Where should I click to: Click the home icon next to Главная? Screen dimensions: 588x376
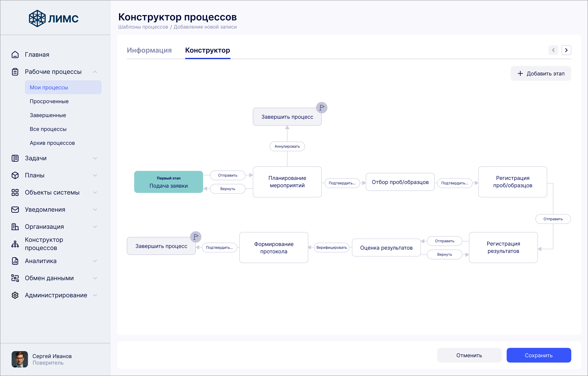(15, 55)
